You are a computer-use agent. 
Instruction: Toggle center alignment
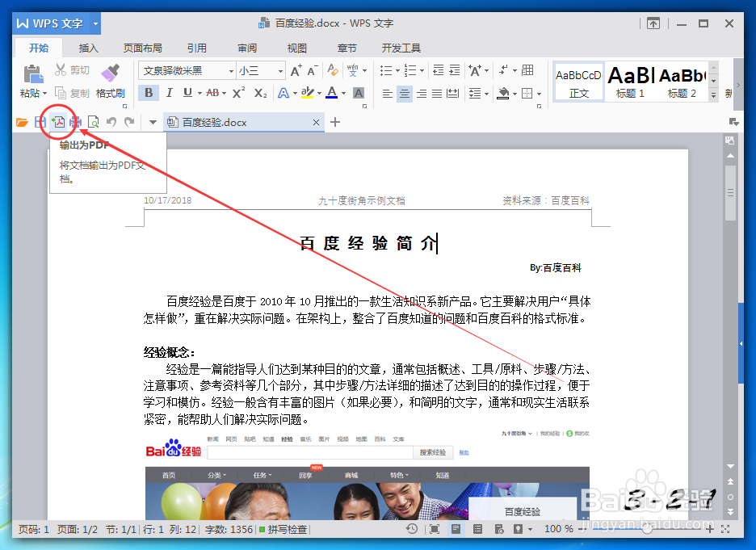[405, 93]
